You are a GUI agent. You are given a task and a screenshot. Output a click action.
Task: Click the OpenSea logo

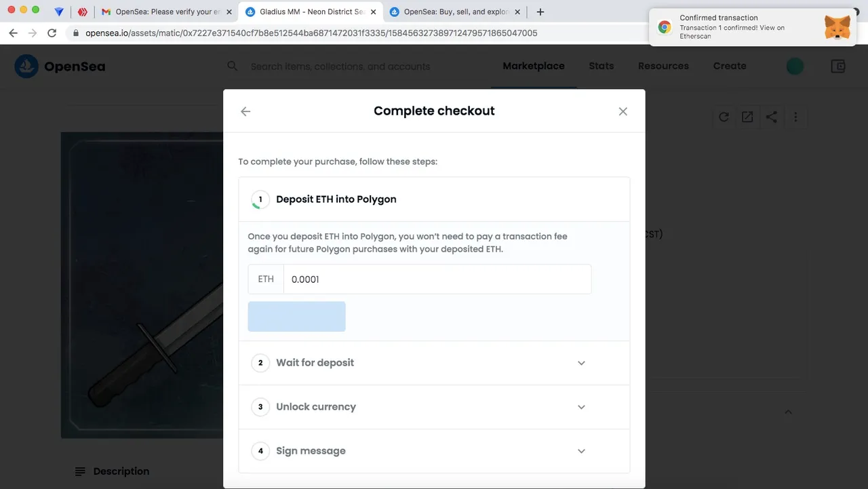(60, 66)
